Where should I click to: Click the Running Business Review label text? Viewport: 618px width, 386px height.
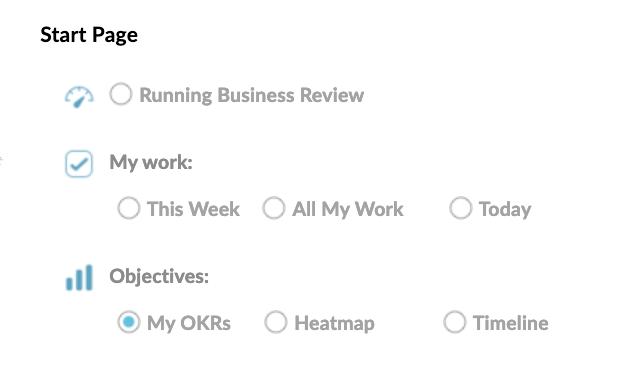[x=251, y=95]
